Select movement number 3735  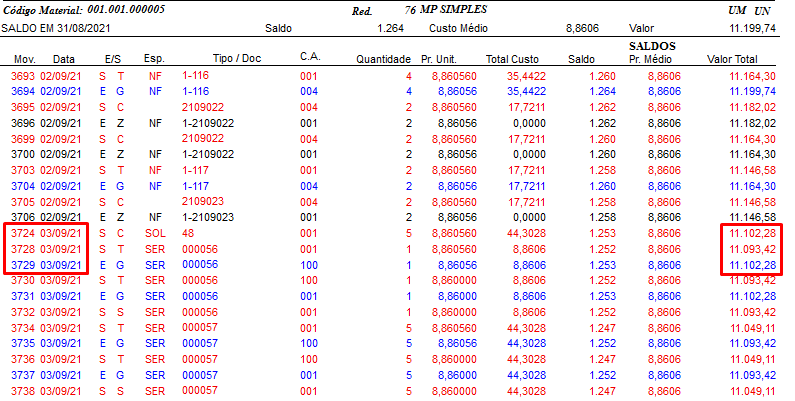pos(23,343)
